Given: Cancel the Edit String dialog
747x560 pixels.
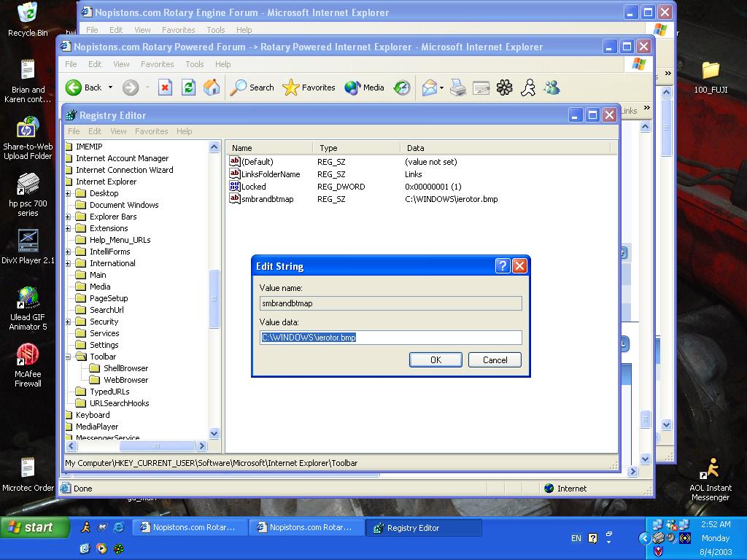Looking at the screenshot, I should [495, 359].
